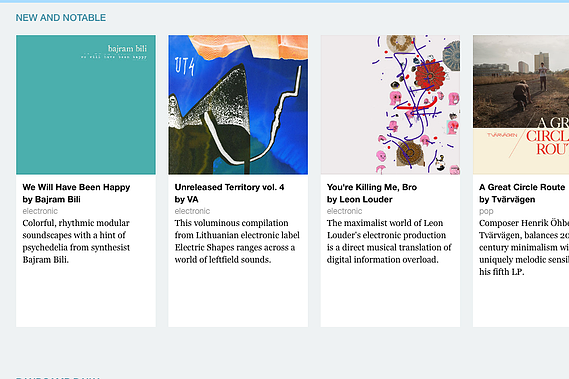Select the electronic genre tag under Leon Louder
569x379 pixels.
click(x=344, y=211)
